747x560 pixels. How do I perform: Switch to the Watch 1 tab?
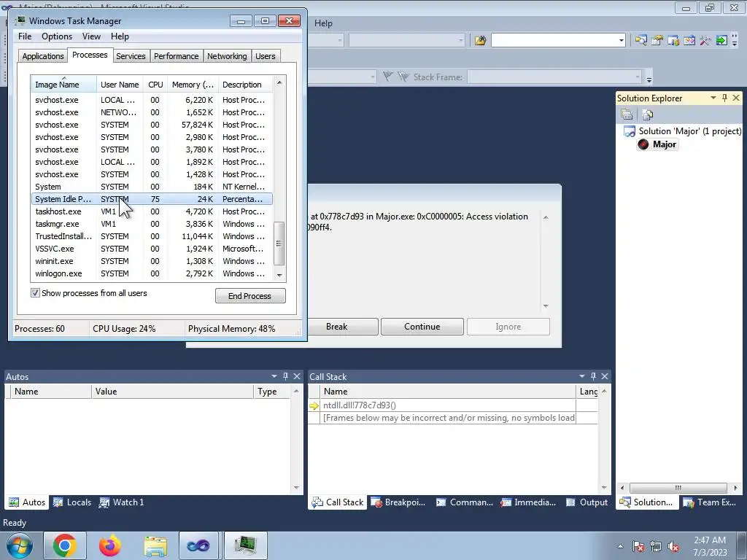[x=122, y=502]
